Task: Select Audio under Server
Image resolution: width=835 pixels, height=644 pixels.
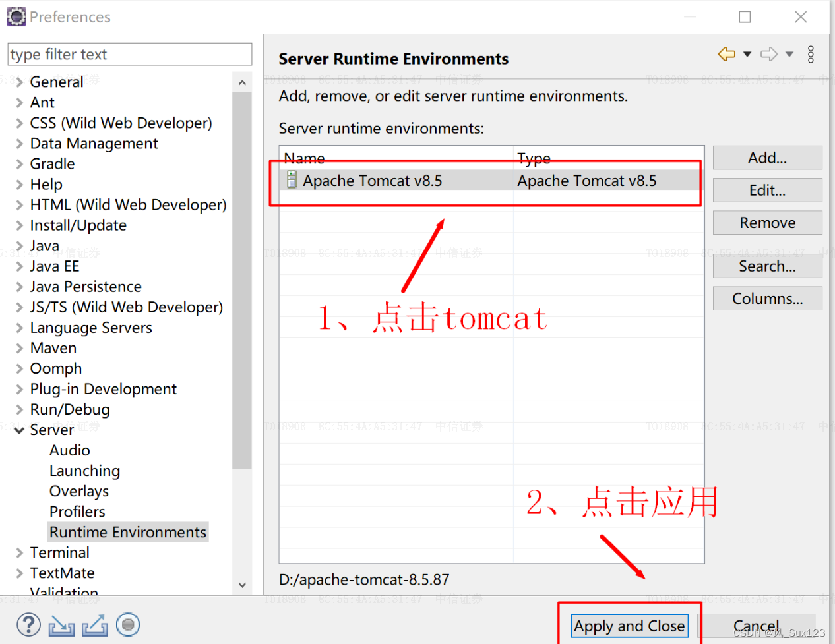Action: click(70, 450)
